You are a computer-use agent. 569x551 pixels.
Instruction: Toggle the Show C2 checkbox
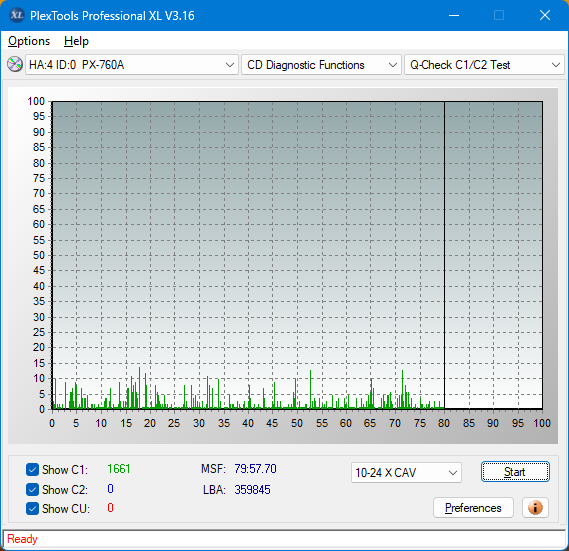point(32,489)
